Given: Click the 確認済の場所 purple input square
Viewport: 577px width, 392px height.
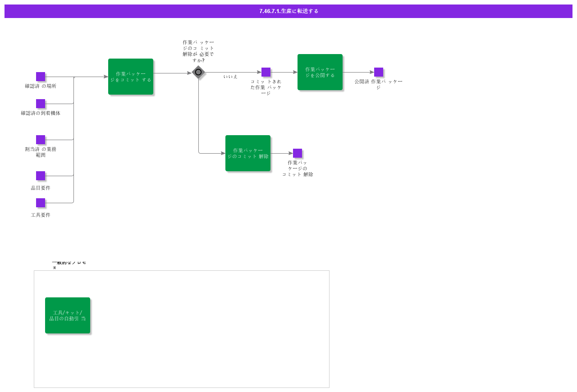Looking at the screenshot, I should 41,77.
